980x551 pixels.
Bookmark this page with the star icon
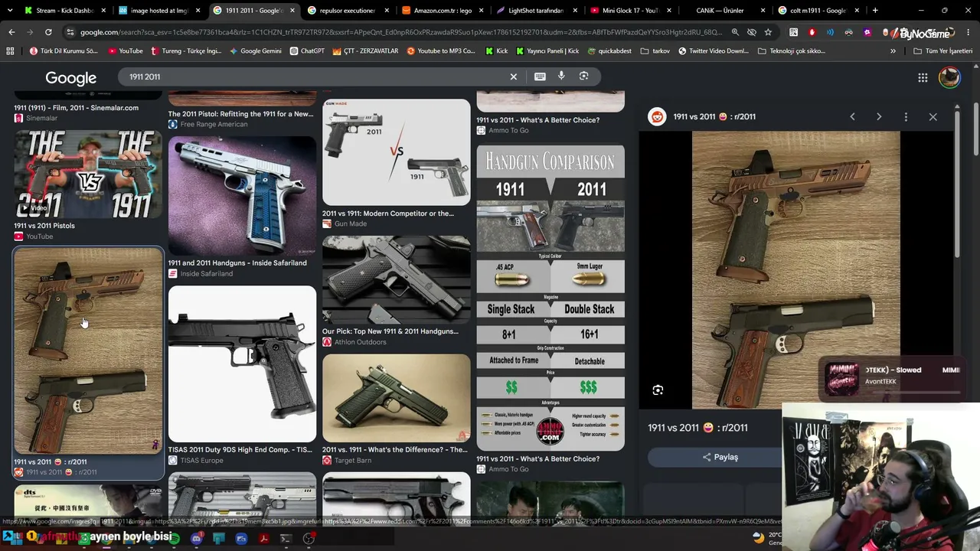coord(768,32)
